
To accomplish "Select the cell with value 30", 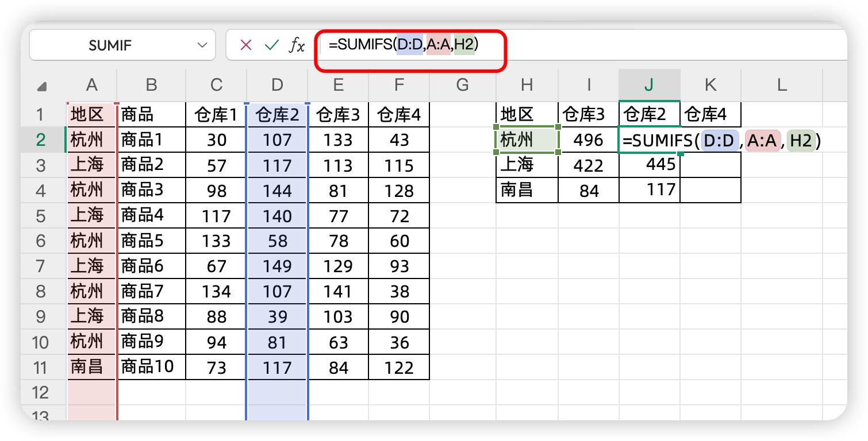I will click(x=216, y=140).
